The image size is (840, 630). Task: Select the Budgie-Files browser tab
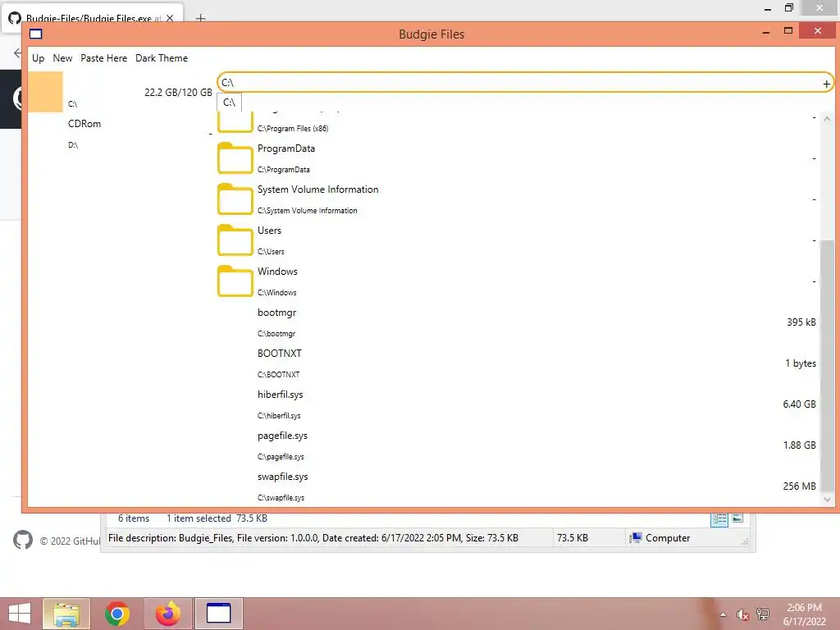[x=93, y=18]
